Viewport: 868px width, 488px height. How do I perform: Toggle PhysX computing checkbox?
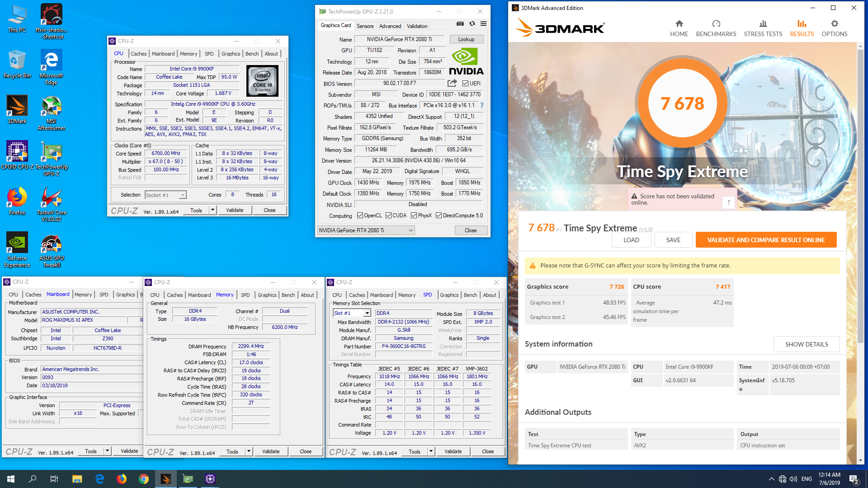414,216
